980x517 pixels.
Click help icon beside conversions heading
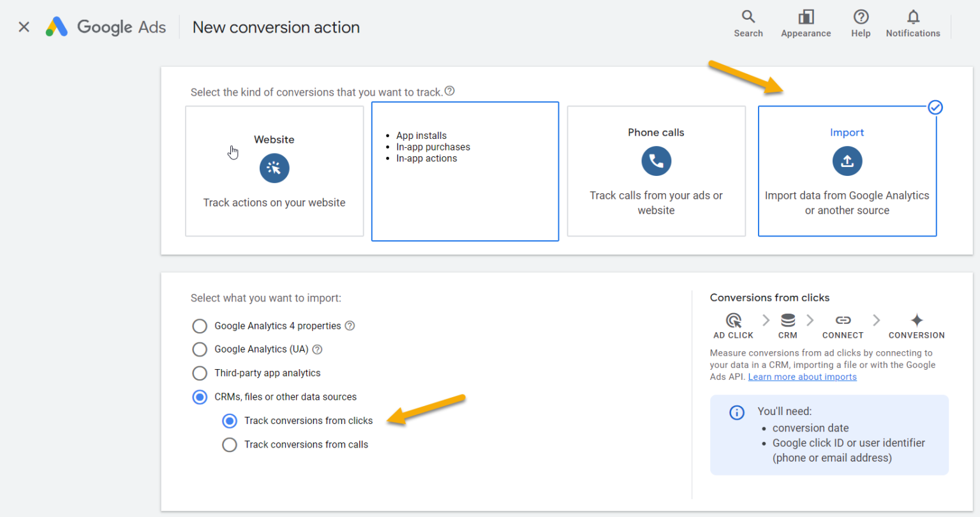point(450,91)
